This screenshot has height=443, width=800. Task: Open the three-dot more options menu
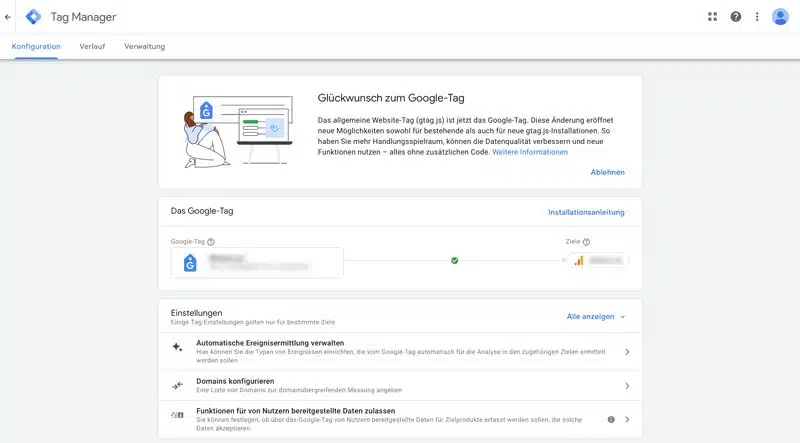pos(757,17)
